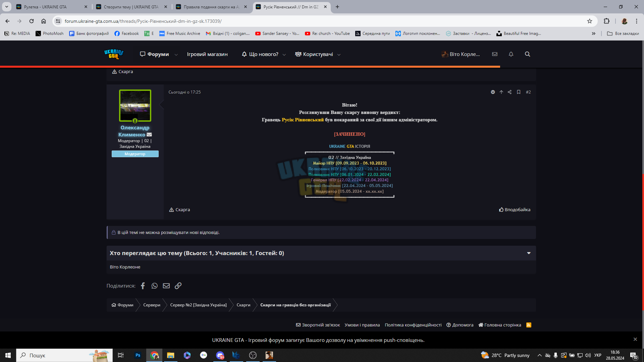This screenshot has height=362, width=644.
Task: Open Політика конфіденційності footer link
Action: click(x=413, y=325)
